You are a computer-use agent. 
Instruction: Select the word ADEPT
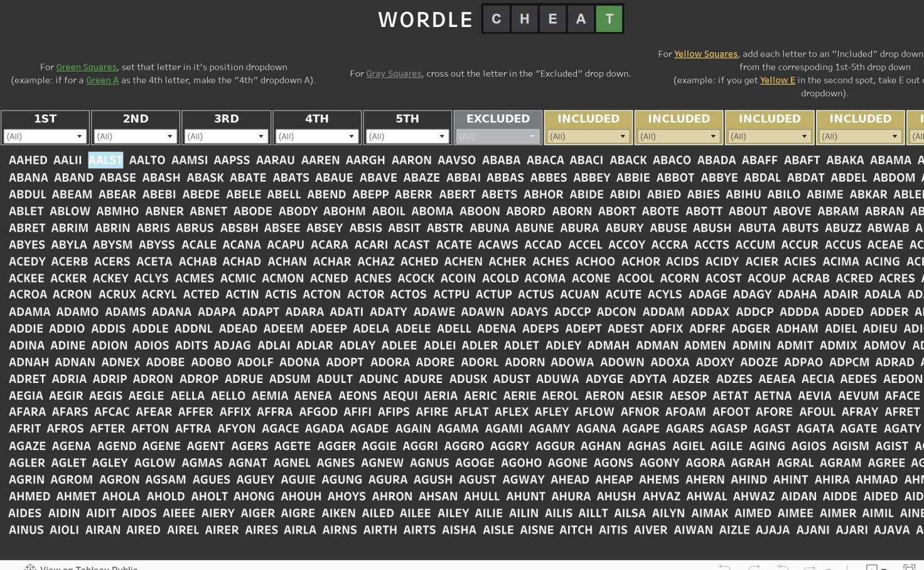[x=583, y=329]
